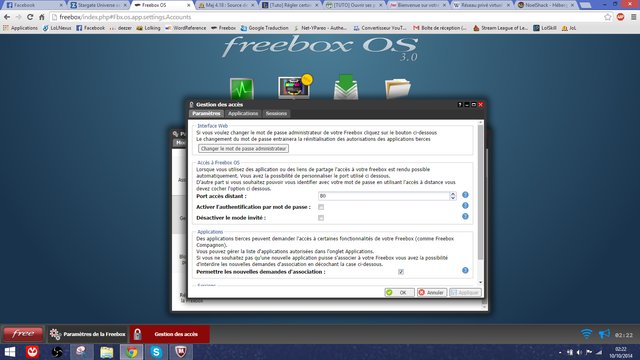Screen dimensions: 640x360
Task: Increase the Port accès distant value
Action: 453,194
